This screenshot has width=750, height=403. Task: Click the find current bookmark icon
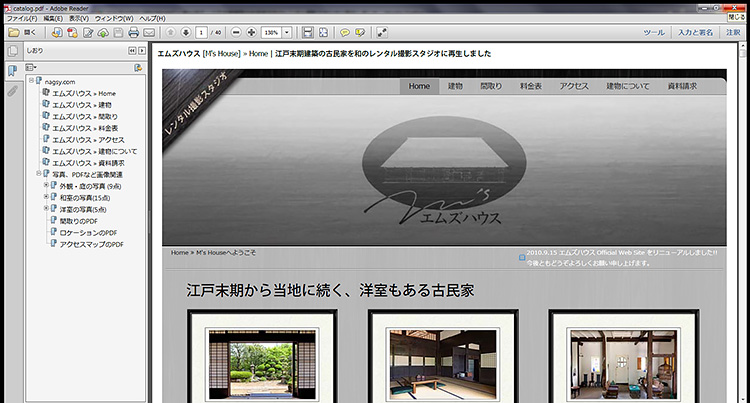(x=138, y=68)
